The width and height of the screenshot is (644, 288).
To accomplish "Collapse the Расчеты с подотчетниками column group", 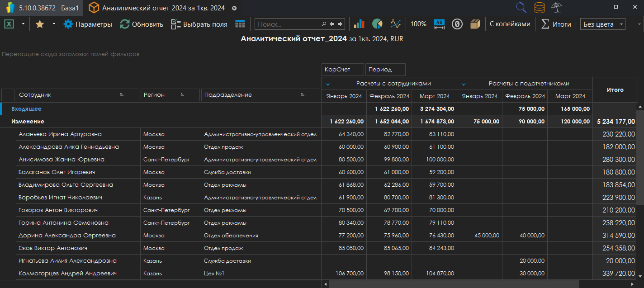I will click(464, 84).
